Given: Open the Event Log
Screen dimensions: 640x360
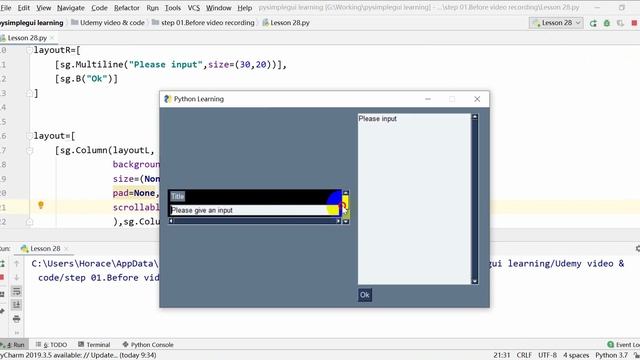Looking at the screenshot, I should click(x=623, y=345).
